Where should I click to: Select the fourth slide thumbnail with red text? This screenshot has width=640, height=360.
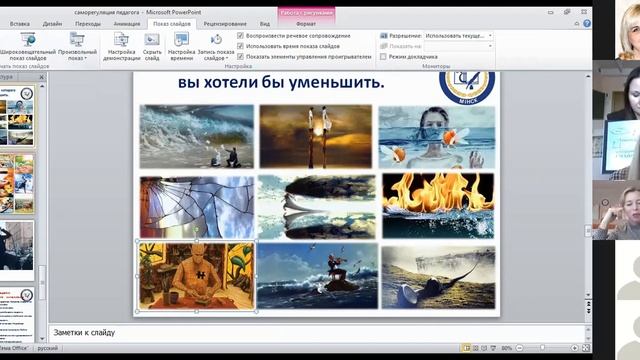pos(17,315)
